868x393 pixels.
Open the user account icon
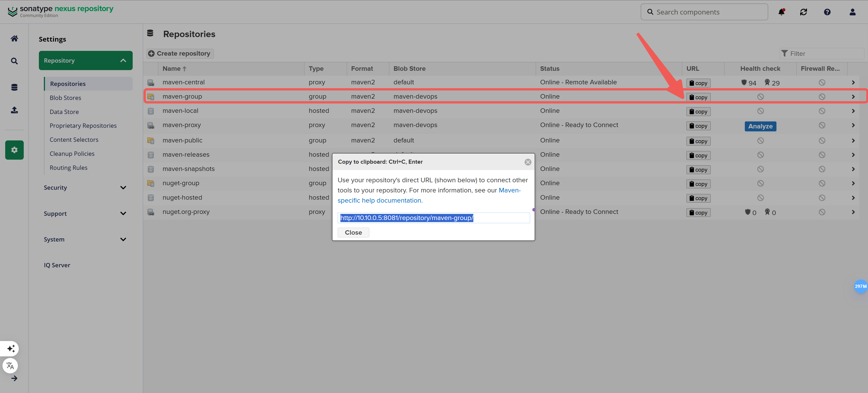tap(852, 12)
